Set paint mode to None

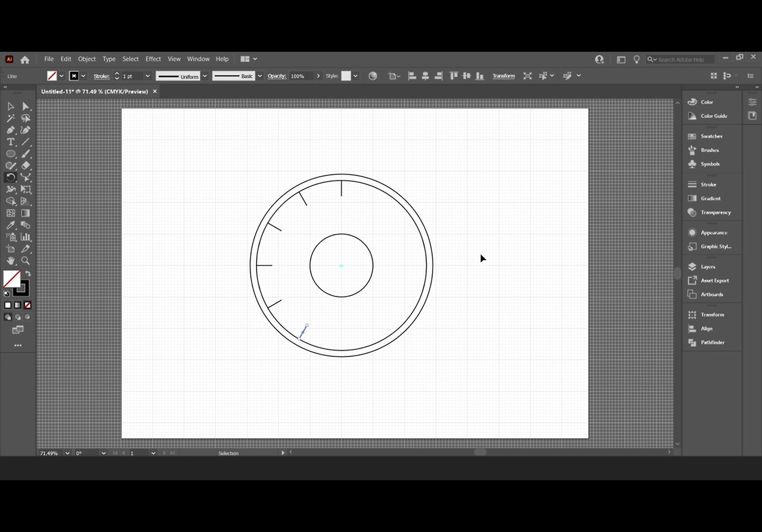(27, 305)
